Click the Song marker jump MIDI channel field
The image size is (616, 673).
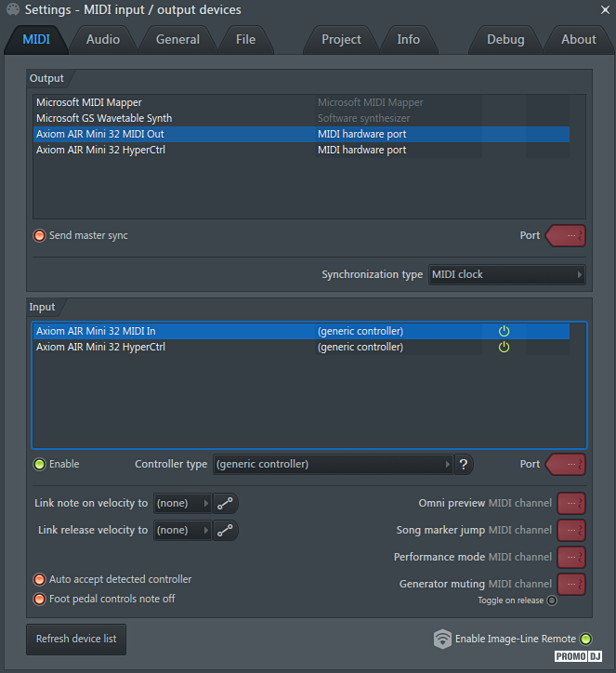pyautogui.click(x=571, y=531)
